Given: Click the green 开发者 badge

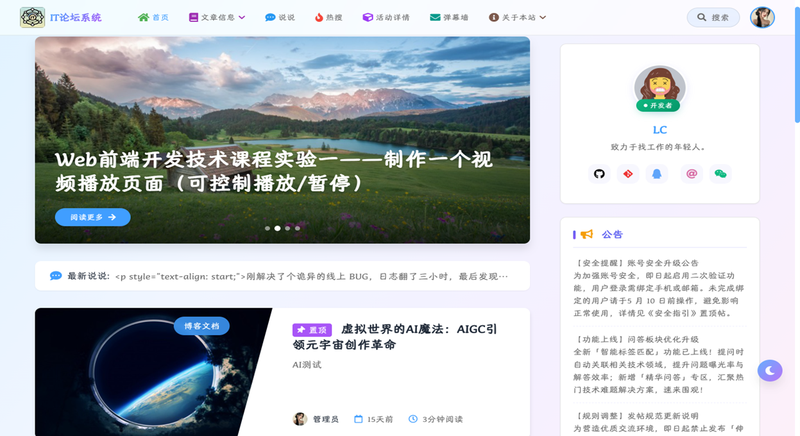Looking at the screenshot, I should [x=658, y=106].
